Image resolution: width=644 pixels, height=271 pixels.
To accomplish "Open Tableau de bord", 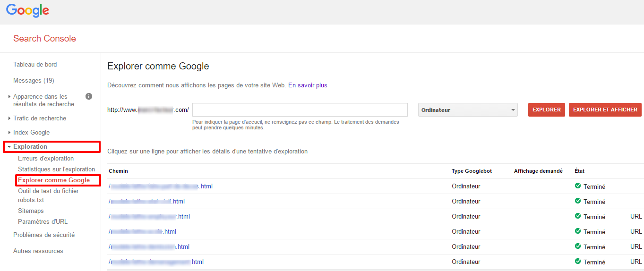I will click(35, 64).
